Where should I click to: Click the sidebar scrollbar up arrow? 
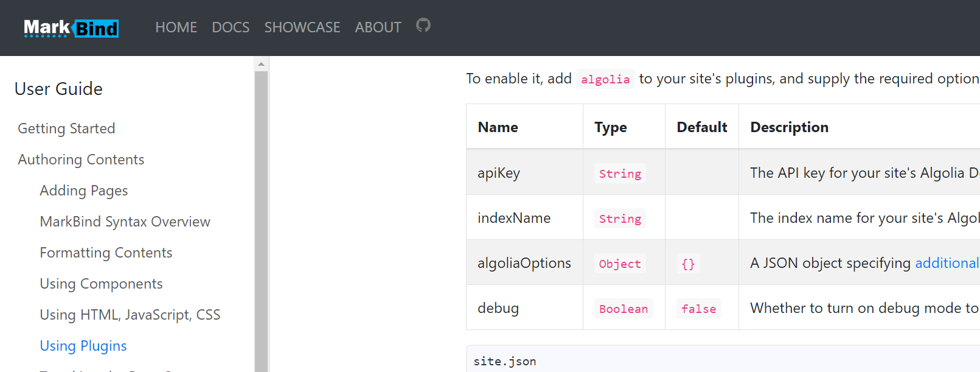coord(261,64)
